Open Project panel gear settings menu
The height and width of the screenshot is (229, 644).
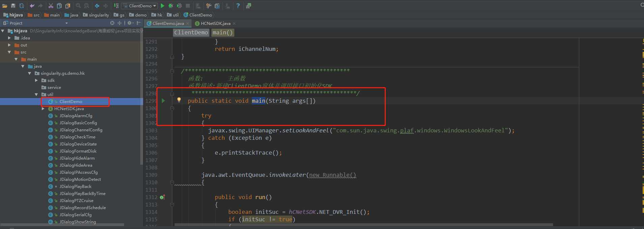coord(130,23)
